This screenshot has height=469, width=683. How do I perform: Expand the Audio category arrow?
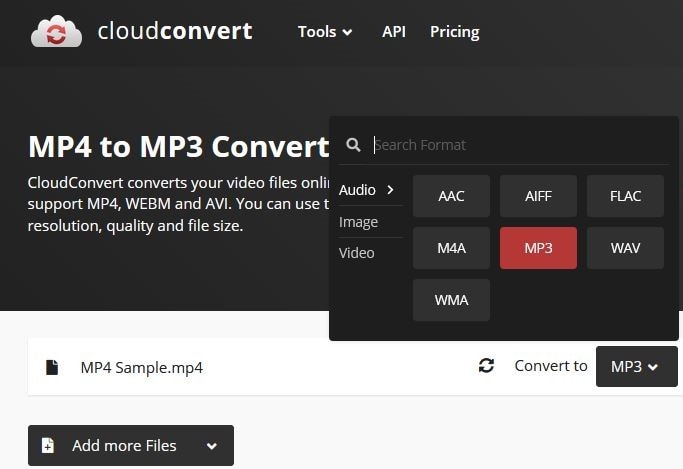click(390, 190)
